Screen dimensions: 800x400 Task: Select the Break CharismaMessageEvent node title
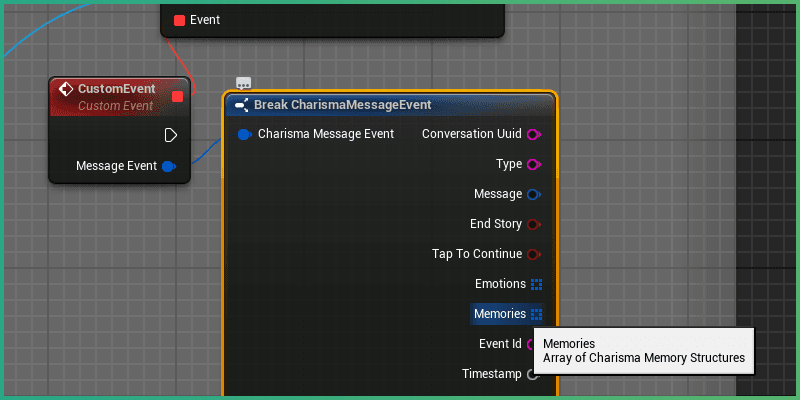pos(343,105)
